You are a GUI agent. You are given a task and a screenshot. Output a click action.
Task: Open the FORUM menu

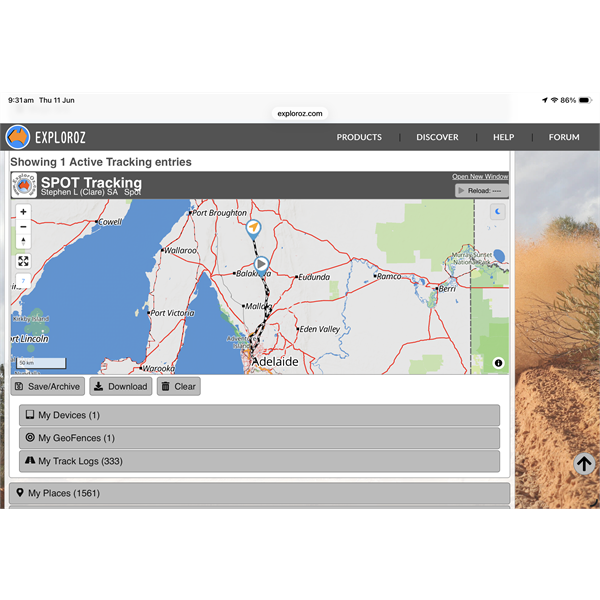[x=564, y=137]
